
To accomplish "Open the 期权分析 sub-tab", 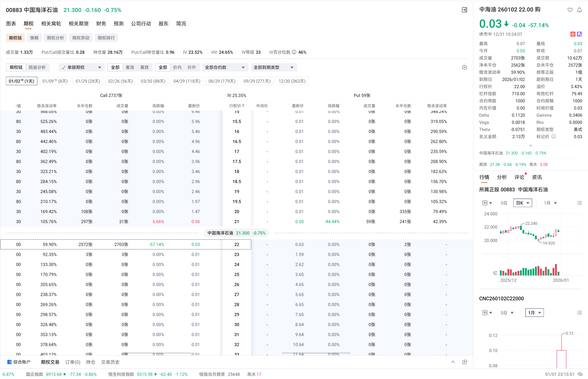I will pos(55,38).
